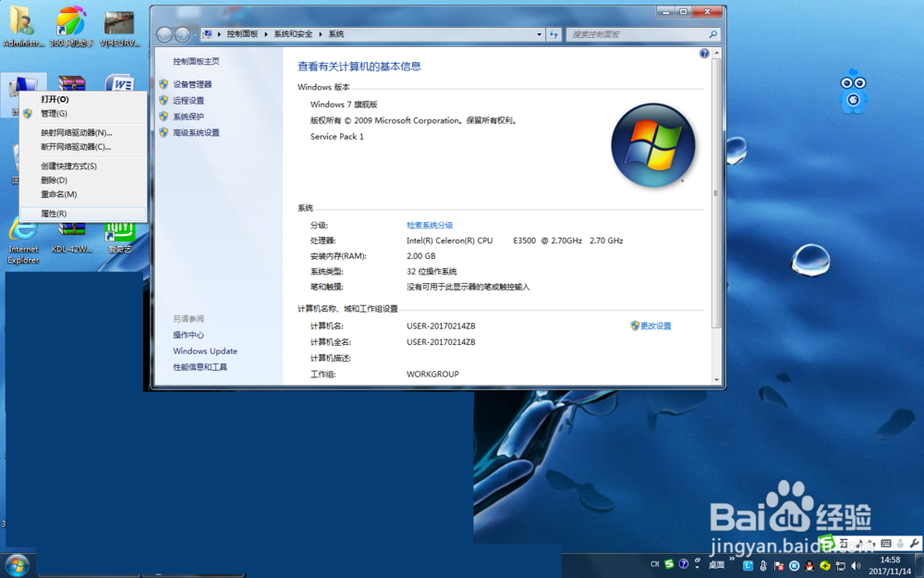Click the scrollbar down arrow
924x578 pixels.
tap(716, 380)
